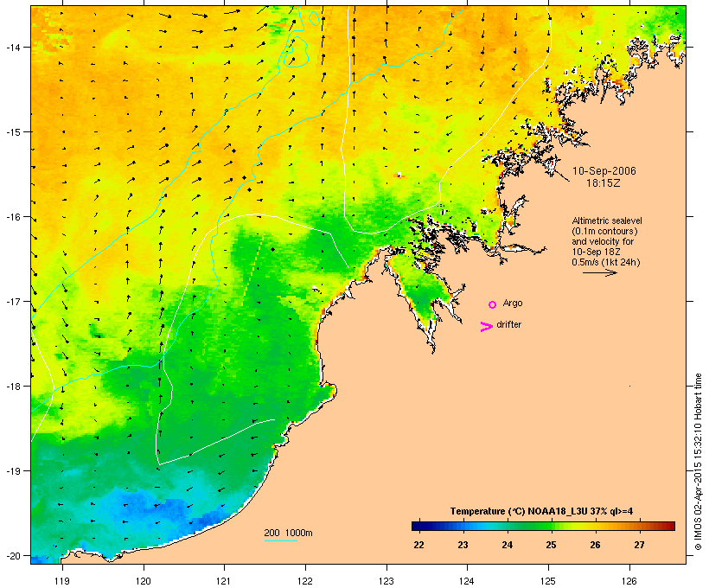The width and height of the screenshot is (709, 588).
Task: Click the cyan 200 1000m depth contour line sample
Action: [x=281, y=540]
